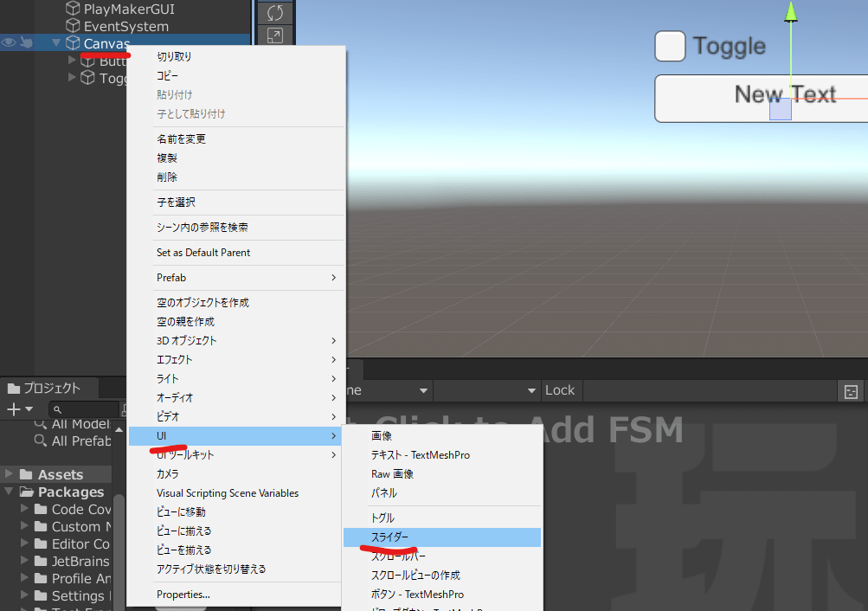Screen dimensions: 868x611
Task: Choose 空のオブジェクトを作成 in context menu
Action: tap(203, 303)
